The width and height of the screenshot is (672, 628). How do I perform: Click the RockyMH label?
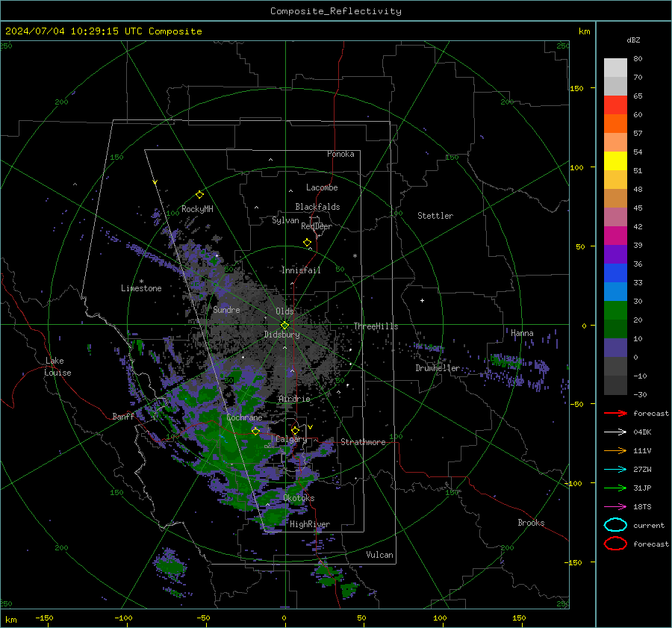pyautogui.click(x=197, y=209)
